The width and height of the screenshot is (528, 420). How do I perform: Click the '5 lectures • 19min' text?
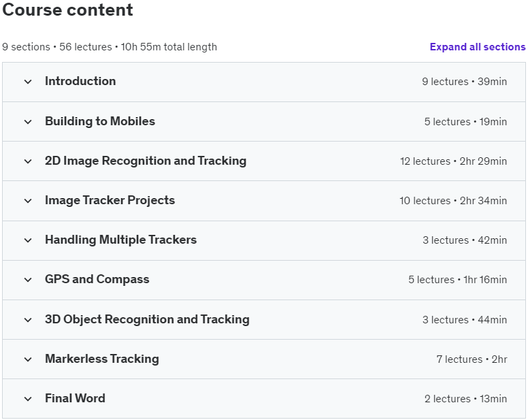click(x=465, y=122)
